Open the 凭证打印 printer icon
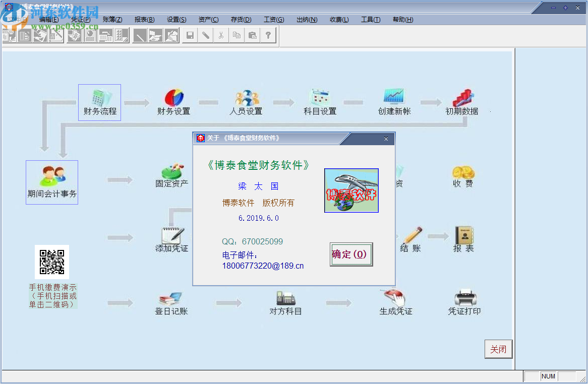 [x=464, y=302]
